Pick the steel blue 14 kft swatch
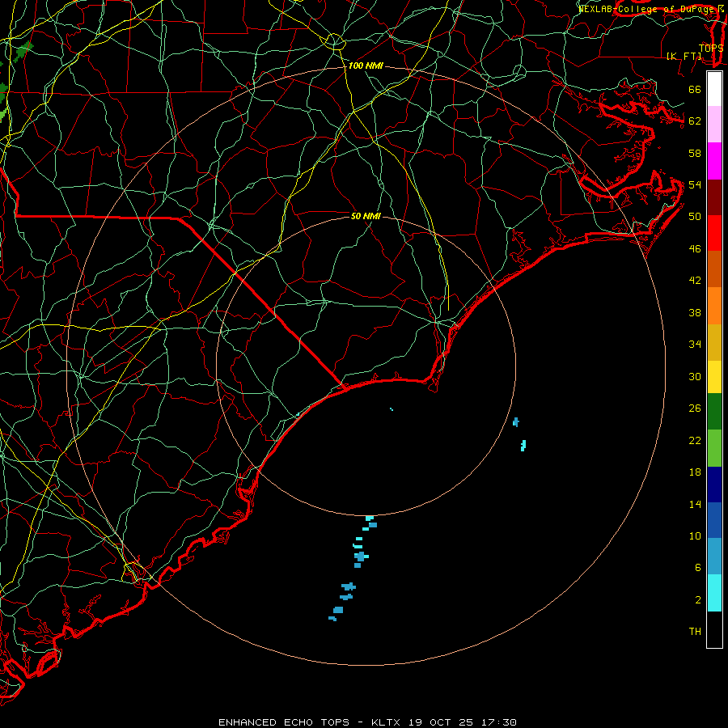Image resolution: width=728 pixels, height=728 pixels. [x=714, y=557]
